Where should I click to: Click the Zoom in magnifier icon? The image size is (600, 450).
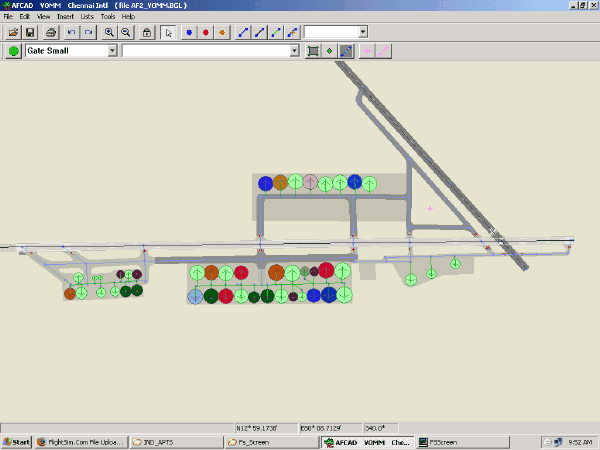pyautogui.click(x=109, y=32)
